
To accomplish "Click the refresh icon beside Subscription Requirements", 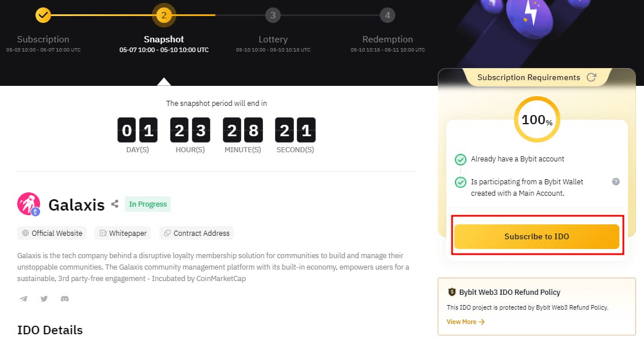I will pos(592,77).
